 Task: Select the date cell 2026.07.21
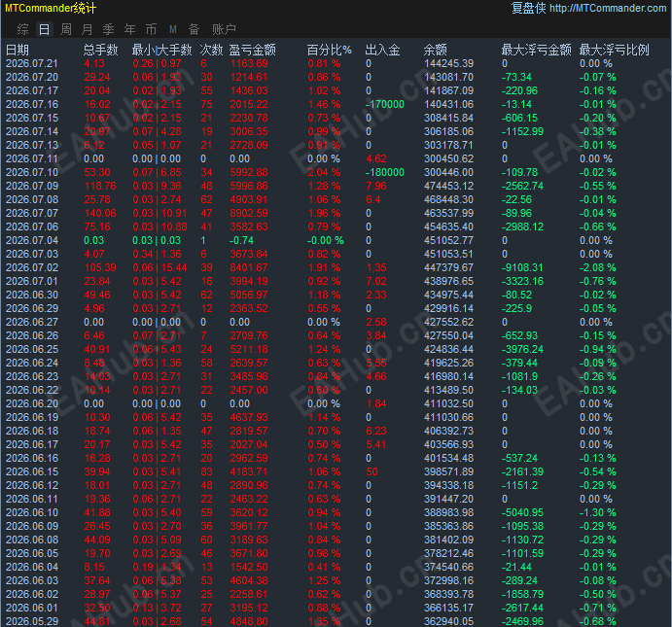[x=32, y=63]
